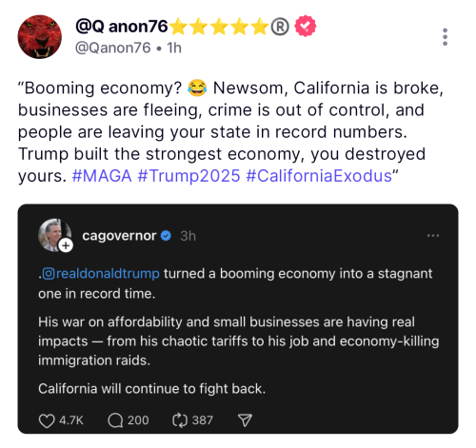Image resolution: width=476 pixels, height=448 pixels.
Task: Open the @Q anon76 display name
Action: [x=122, y=27]
